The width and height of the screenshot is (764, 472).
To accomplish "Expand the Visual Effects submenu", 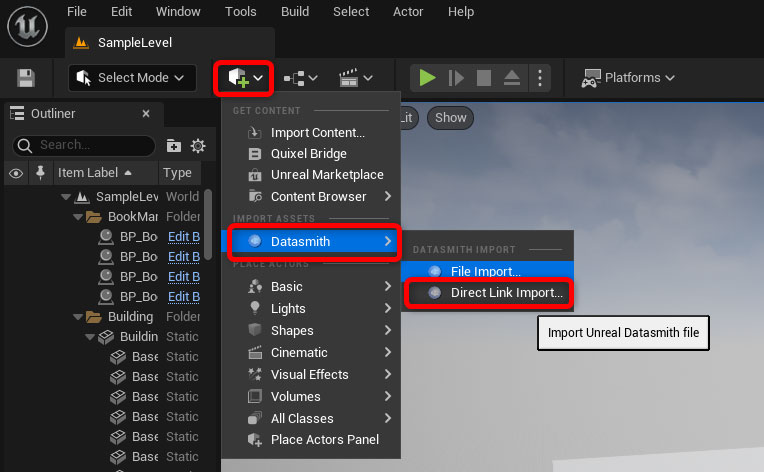I will [x=311, y=375].
